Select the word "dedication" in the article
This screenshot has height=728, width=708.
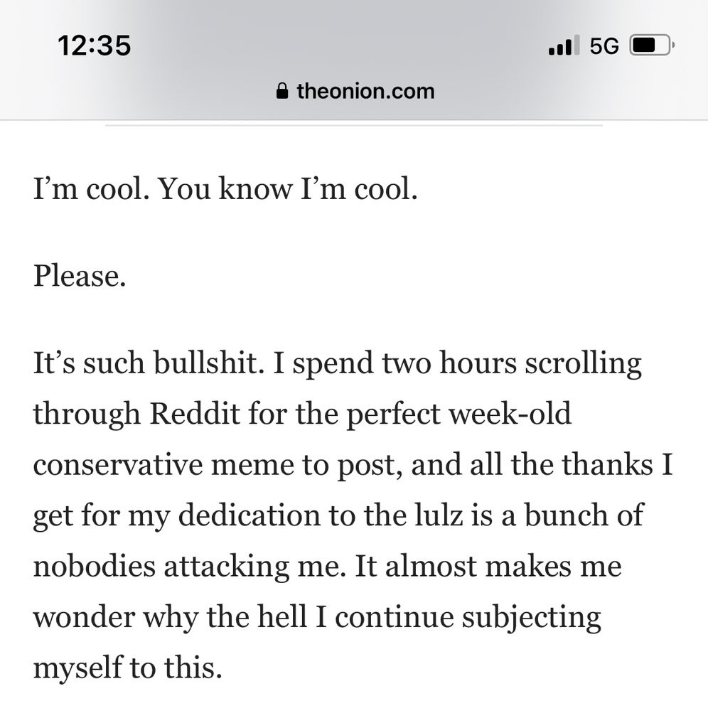click(250, 515)
